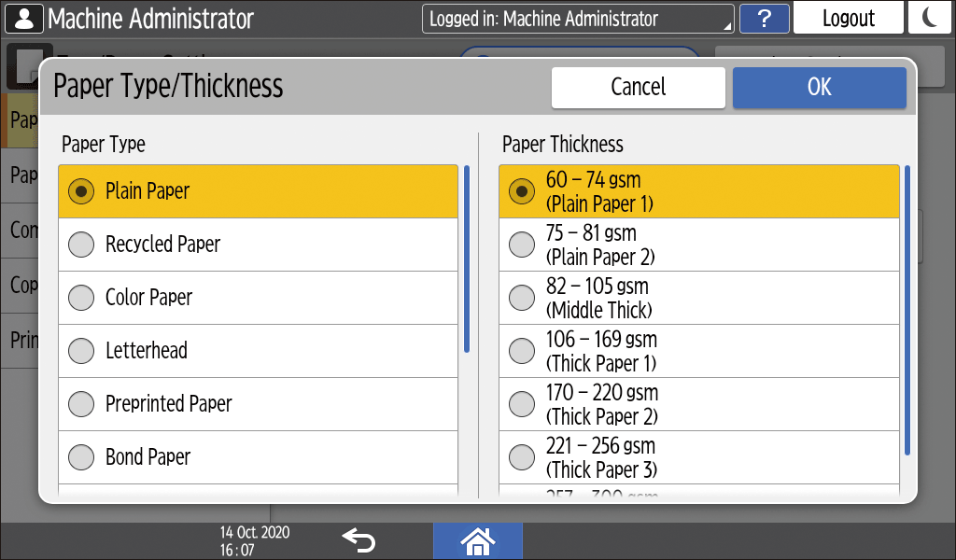Expand the Logged in user dropdown
956x560 pixels.
tap(577, 19)
